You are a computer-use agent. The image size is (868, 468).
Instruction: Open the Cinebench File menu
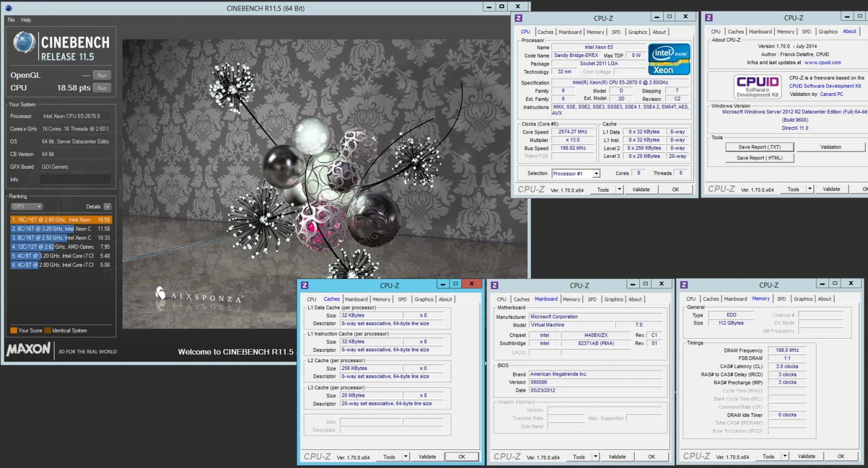point(11,20)
